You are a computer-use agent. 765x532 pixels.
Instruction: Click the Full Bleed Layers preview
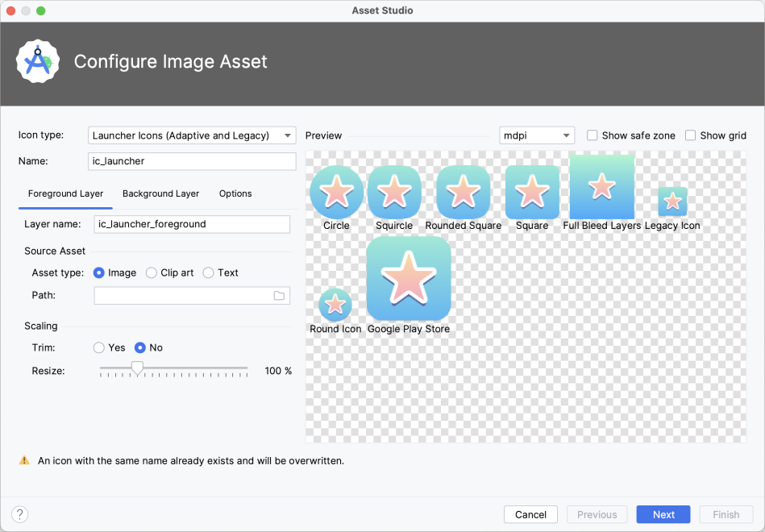coord(601,187)
